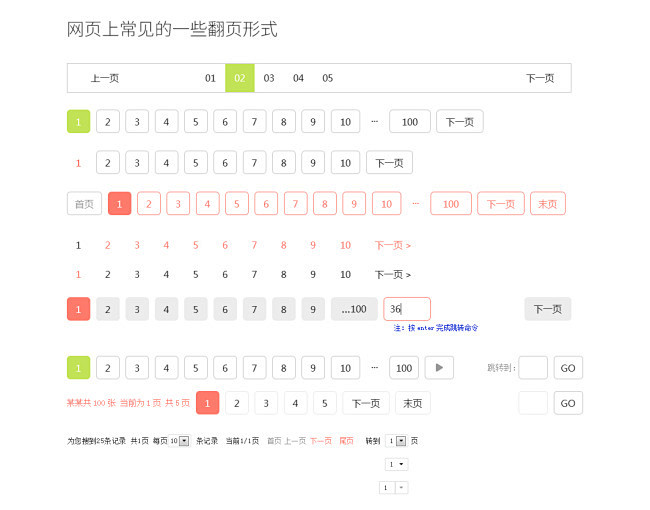This screenshot has height=510, width=650.
Task: Click the grayed 首页 link in bottom line
Action: [x=274, y=441]
